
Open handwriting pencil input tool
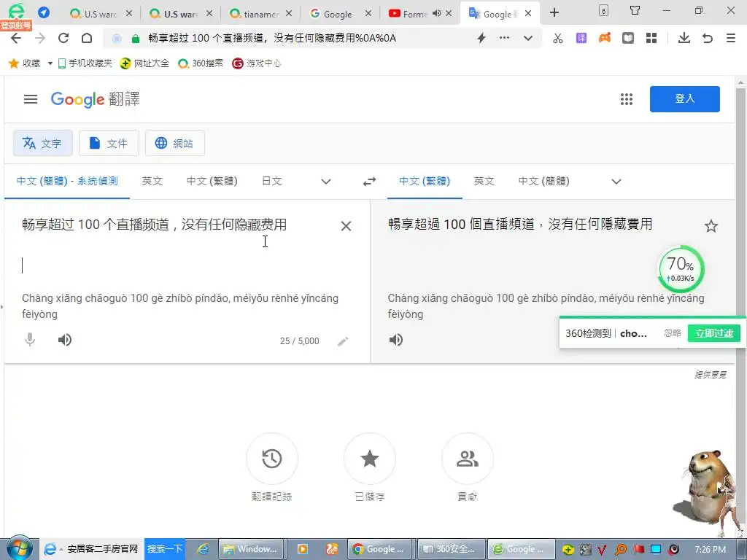tap(343, 341)
